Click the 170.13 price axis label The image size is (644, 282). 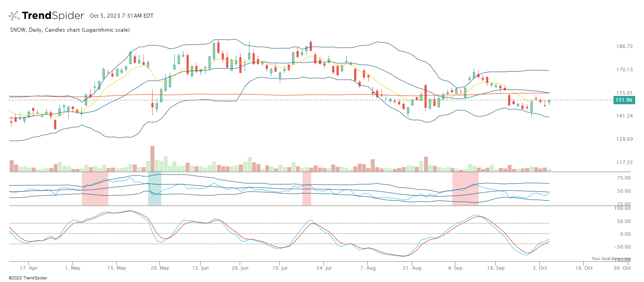coord(624,70)
